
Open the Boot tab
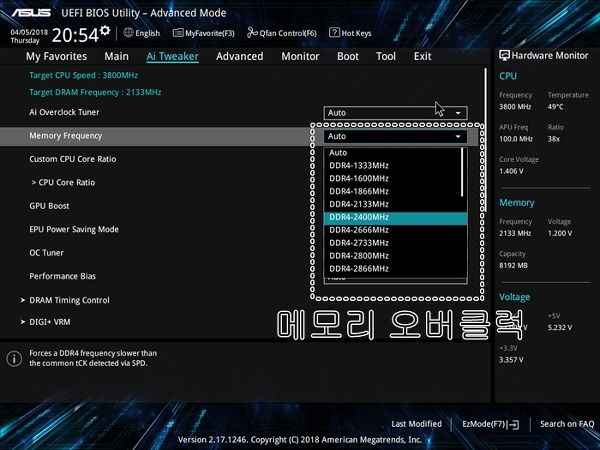(x=348, y=57)
